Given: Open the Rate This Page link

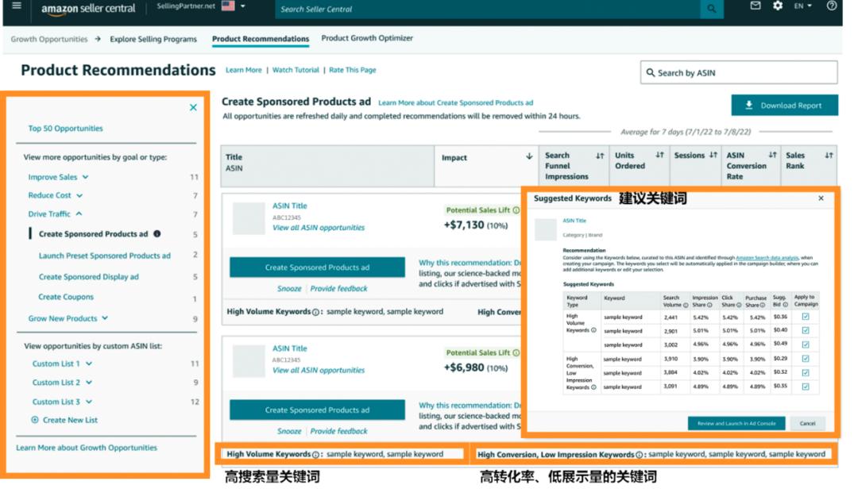Looking at the screenshot, I should [x=353, y=70].
